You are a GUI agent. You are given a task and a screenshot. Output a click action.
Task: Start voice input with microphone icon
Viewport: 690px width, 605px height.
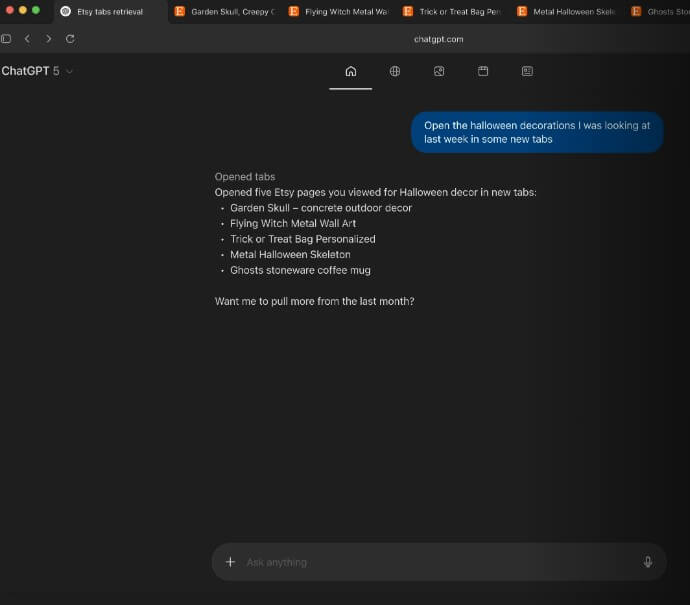(x=647, y=562)
